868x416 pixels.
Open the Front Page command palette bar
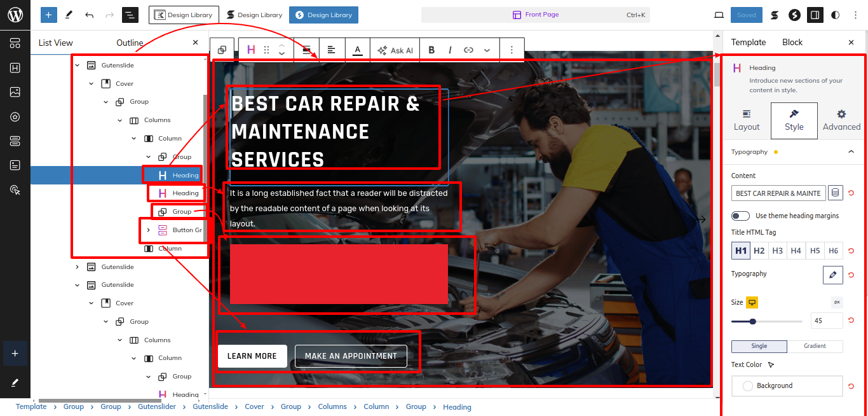(536, 15)
